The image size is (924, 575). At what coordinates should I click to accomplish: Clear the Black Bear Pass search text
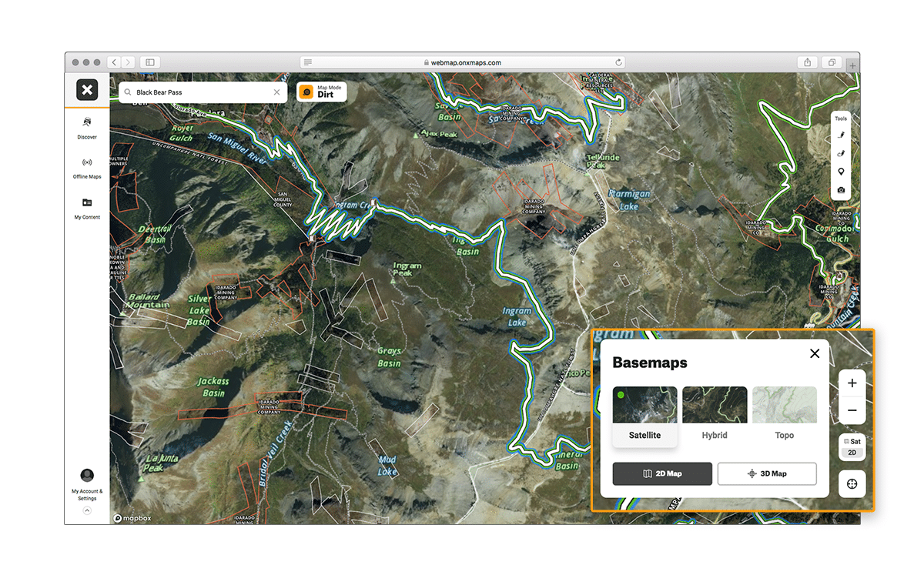tap(277, 92)
